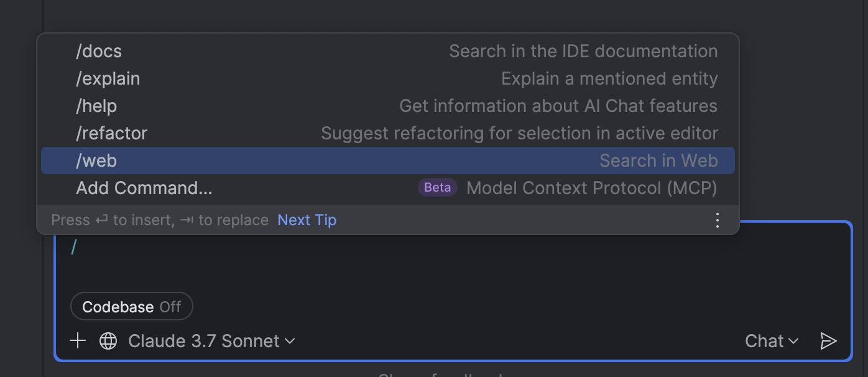Select the /docs command
The image size is (868, 377).
tap(99, 51)
